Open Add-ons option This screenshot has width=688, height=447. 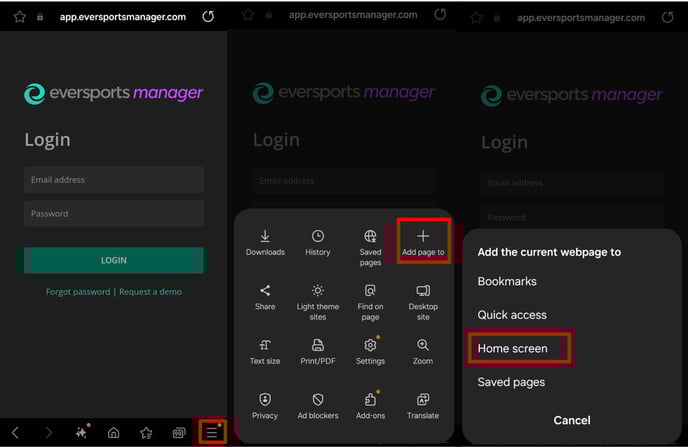click(370, 406)
